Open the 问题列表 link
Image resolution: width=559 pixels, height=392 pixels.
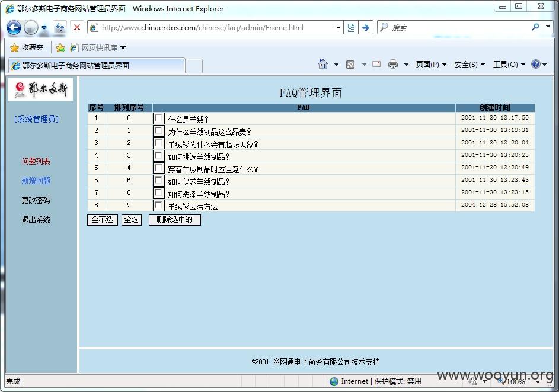pos(36,161)
